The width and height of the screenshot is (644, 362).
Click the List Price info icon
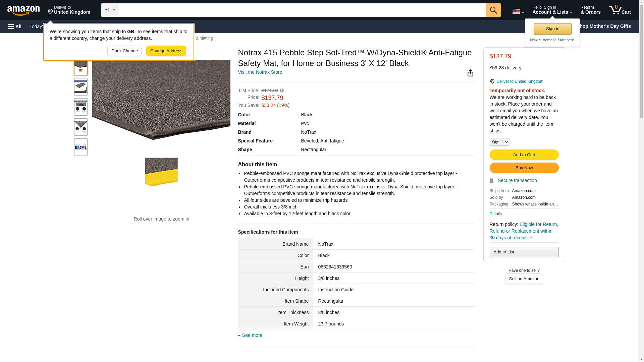point(282,91)
